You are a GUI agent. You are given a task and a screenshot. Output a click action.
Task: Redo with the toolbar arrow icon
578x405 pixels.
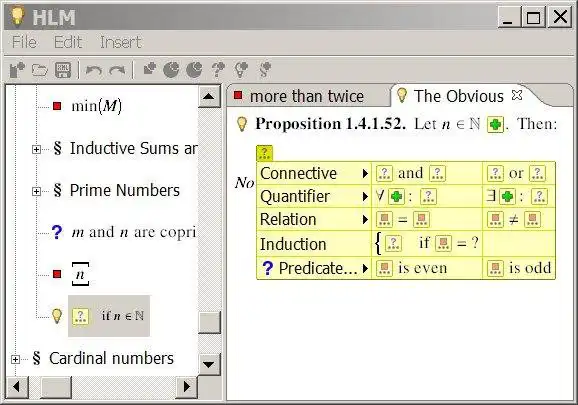click(118, 70)
